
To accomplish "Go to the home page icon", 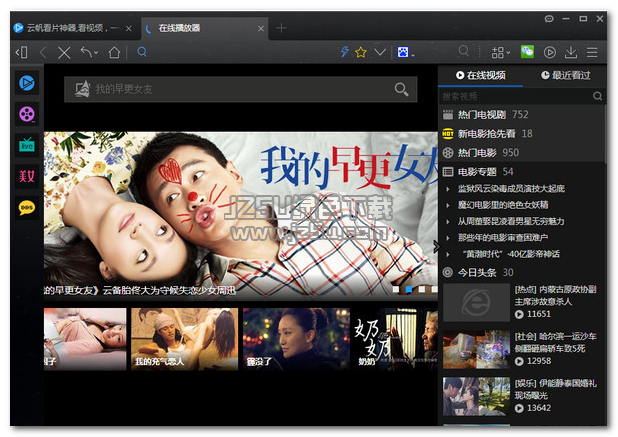I will click(x=114, y=52).
